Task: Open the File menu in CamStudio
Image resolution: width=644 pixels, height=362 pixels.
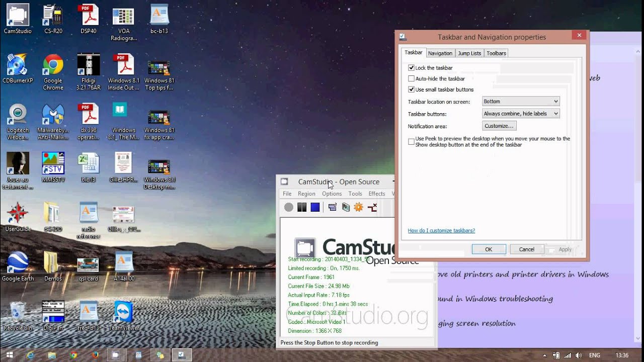Action: (287, 194)
